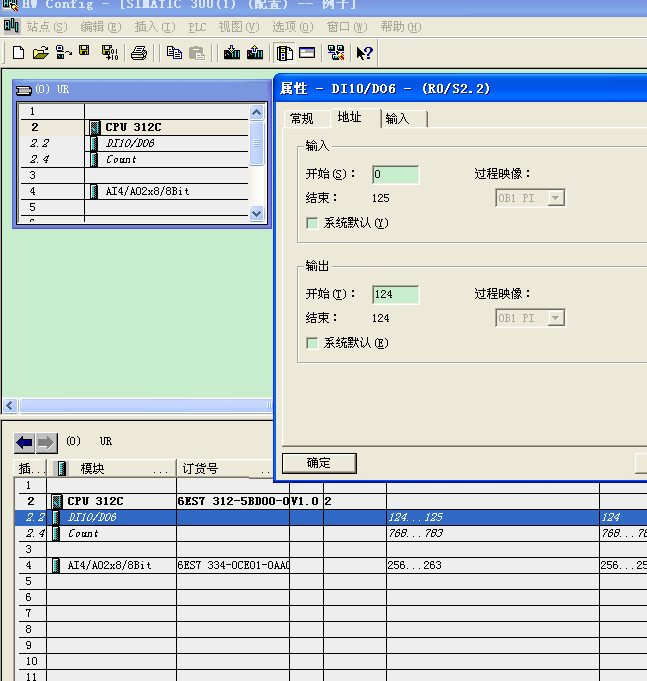Viewport: 647px width, 681px height.
Task: Click the context Help arrow icon
Action: (x=364, y=53)
